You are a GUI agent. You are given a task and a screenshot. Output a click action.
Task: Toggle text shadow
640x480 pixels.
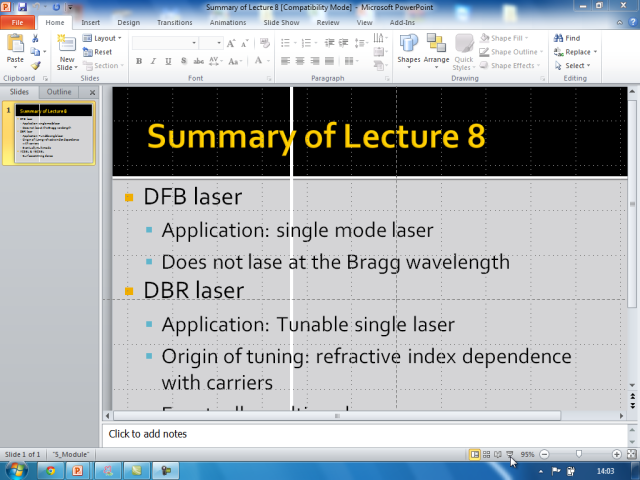pyautogui.click(x=184, y=61)
